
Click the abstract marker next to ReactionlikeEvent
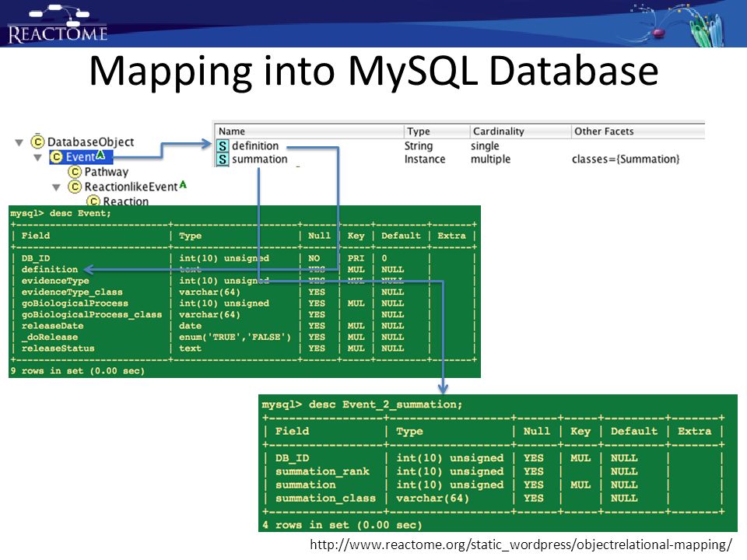183,185
